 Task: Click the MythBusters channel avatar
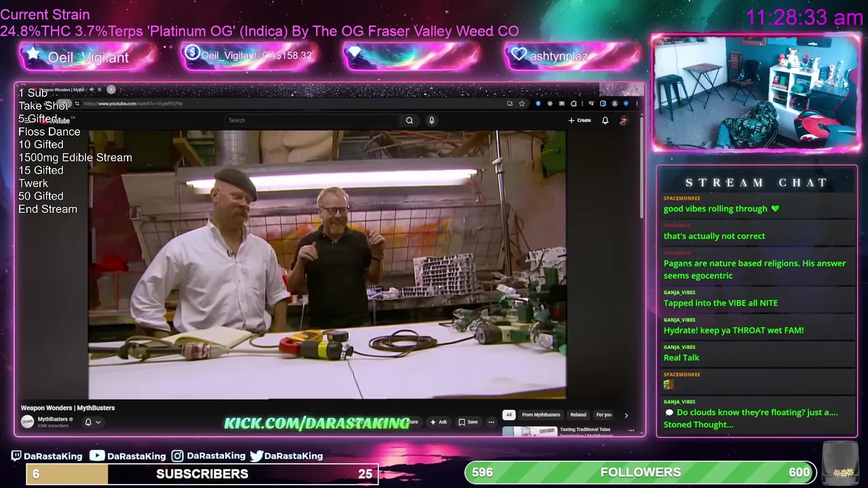[x=27, y=422]
